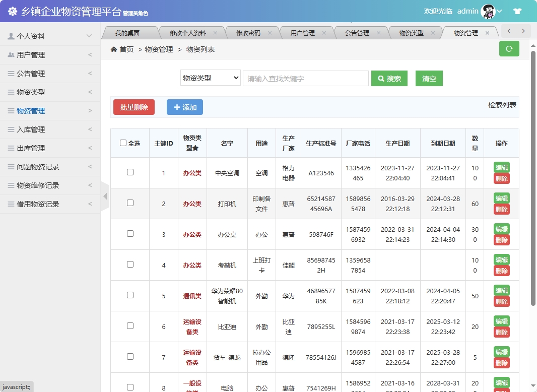
Task: Click the 用户管理 users icon in sidebar
Action: [11, 54]
